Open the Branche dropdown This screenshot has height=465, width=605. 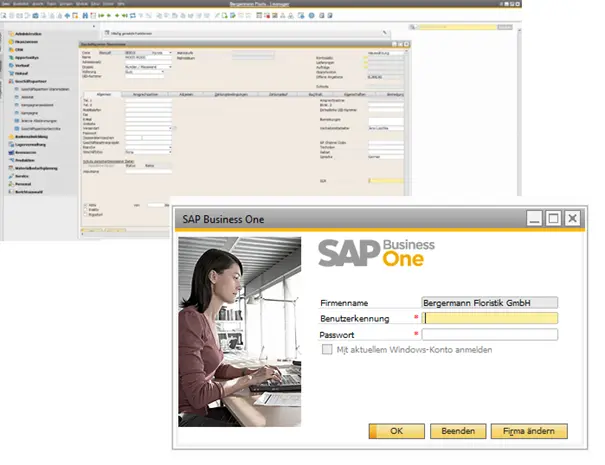(170, 147)
